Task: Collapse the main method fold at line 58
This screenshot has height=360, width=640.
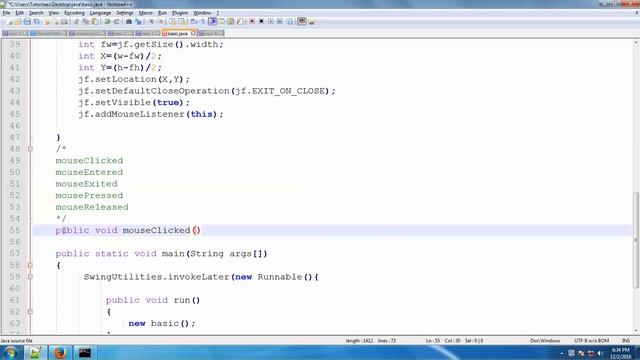Action: pyautogui.click(x=30, y=265)
